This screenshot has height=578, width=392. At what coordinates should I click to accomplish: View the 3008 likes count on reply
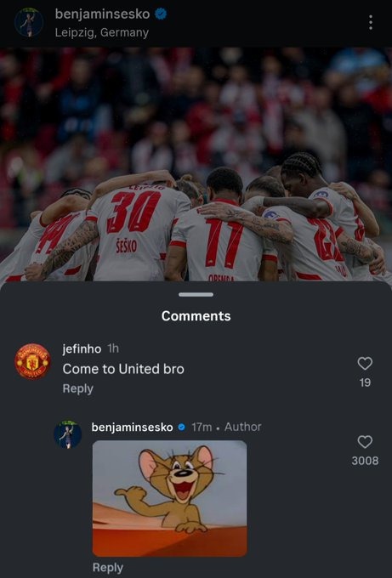tap(365, 461)
